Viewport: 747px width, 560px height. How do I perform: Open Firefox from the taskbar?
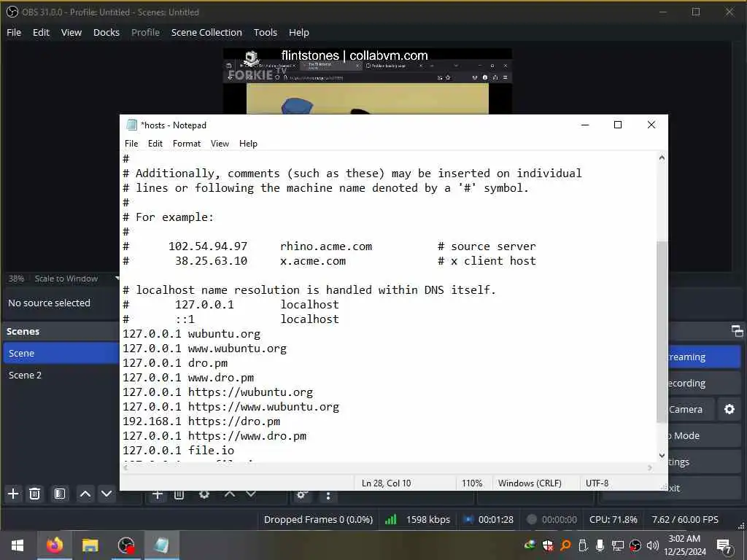point(54,545)
